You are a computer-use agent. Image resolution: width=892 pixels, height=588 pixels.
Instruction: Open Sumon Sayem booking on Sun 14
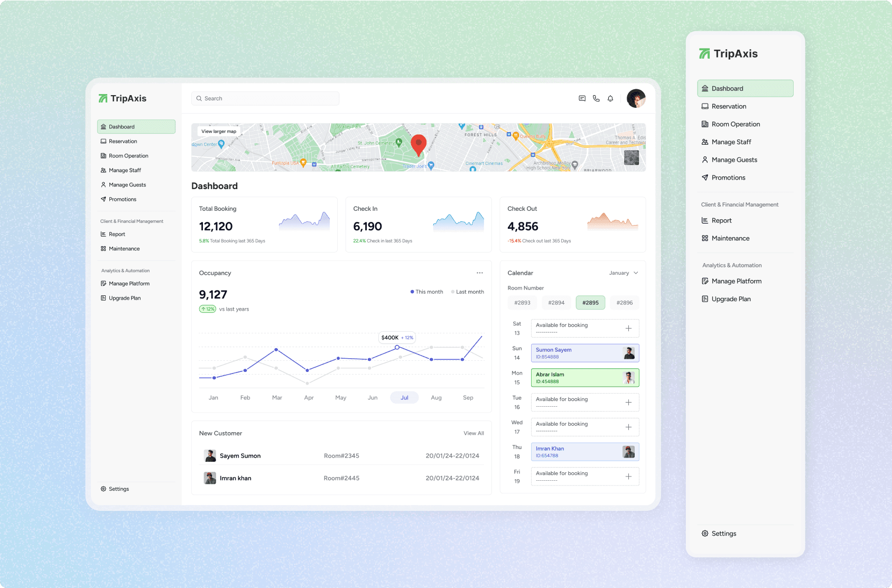point(585,353)
